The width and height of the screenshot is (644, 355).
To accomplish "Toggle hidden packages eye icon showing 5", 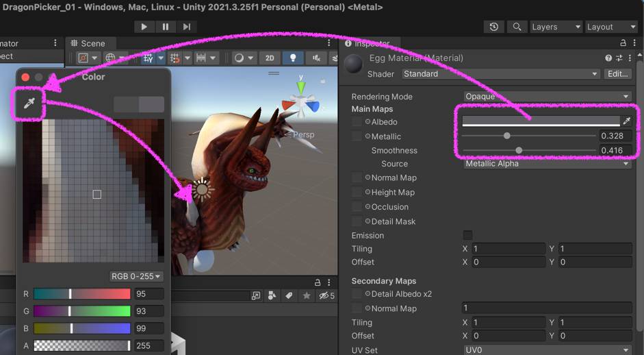I will coord(327,295).
